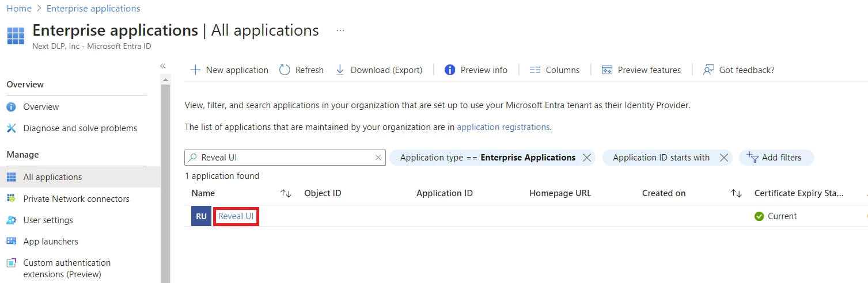This screenshot has height=283, width=868.
Task: Click the Custom authentication extensions icon
Action: pyautogui.click(x=12, y=263)
